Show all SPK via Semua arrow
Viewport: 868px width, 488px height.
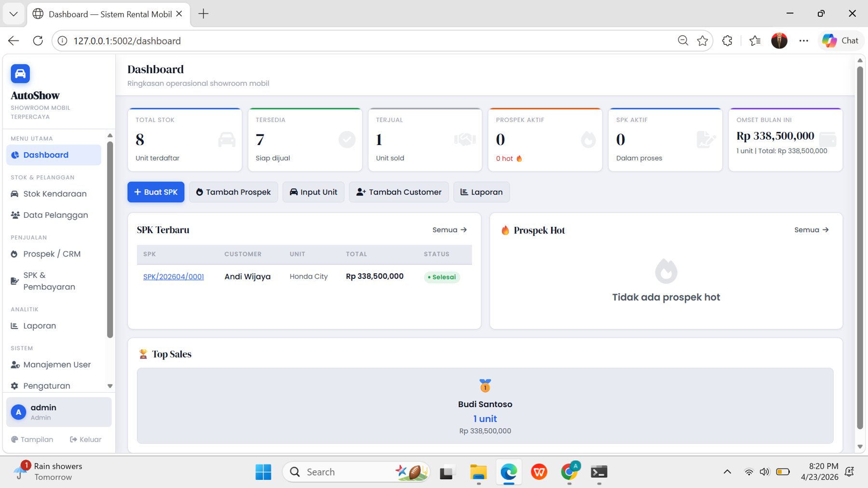click(449, 230)
